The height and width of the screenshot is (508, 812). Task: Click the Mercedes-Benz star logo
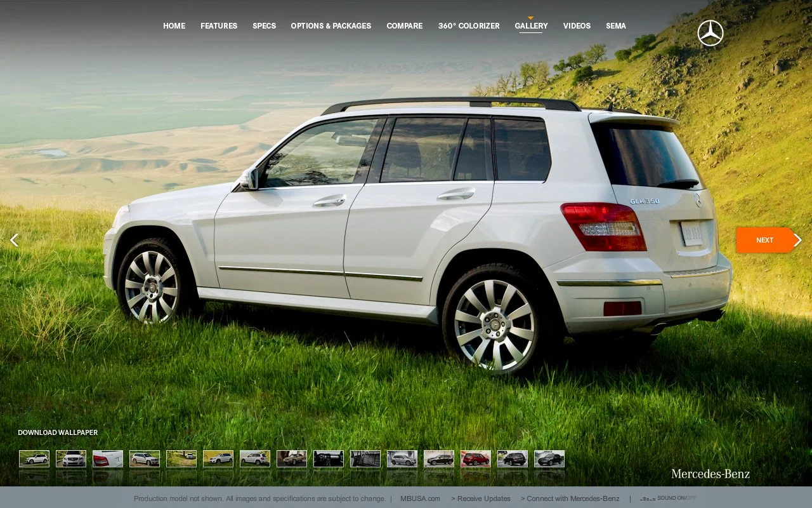pos(710,33)
